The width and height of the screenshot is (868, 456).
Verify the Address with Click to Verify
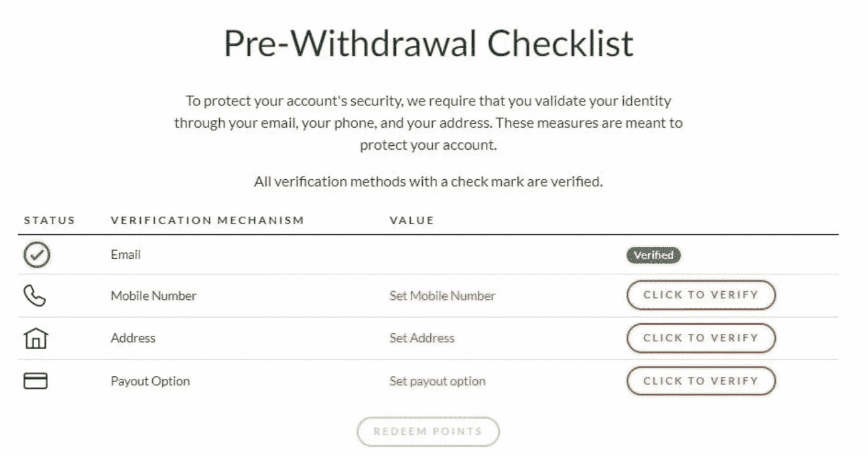pos(701,338)
